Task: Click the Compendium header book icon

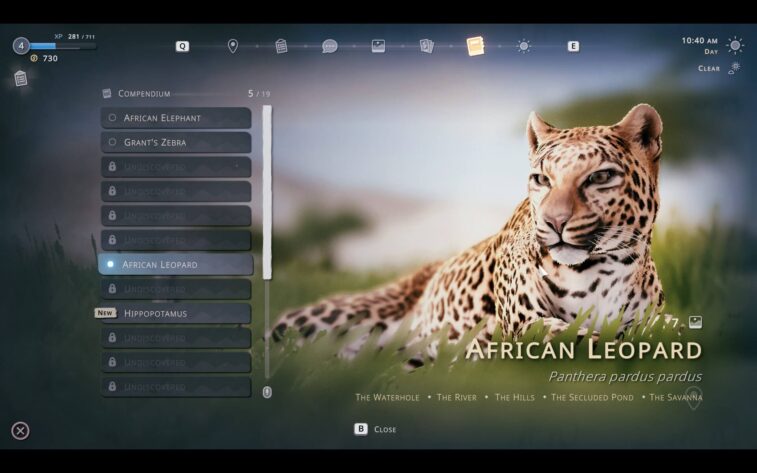Action: 107,94
